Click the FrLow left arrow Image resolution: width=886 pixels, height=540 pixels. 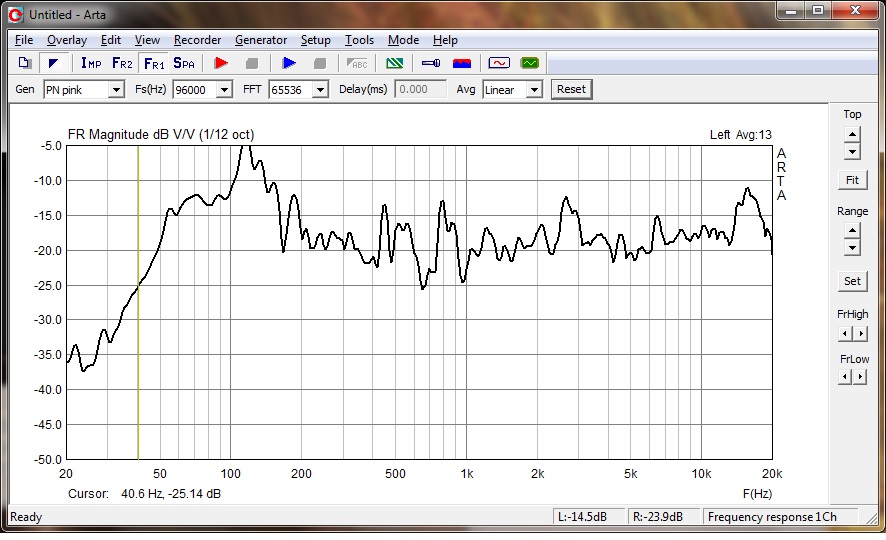tap(845, 377)
